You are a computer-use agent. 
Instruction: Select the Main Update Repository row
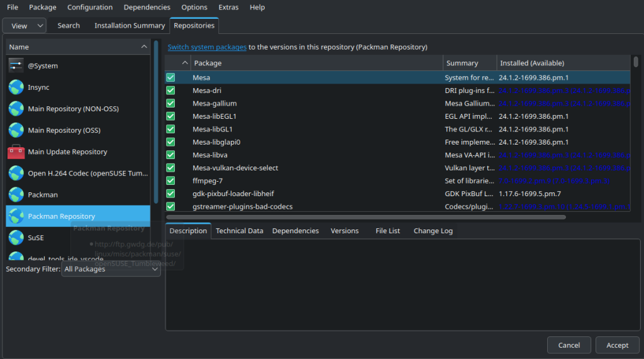(x=78, y=152)
